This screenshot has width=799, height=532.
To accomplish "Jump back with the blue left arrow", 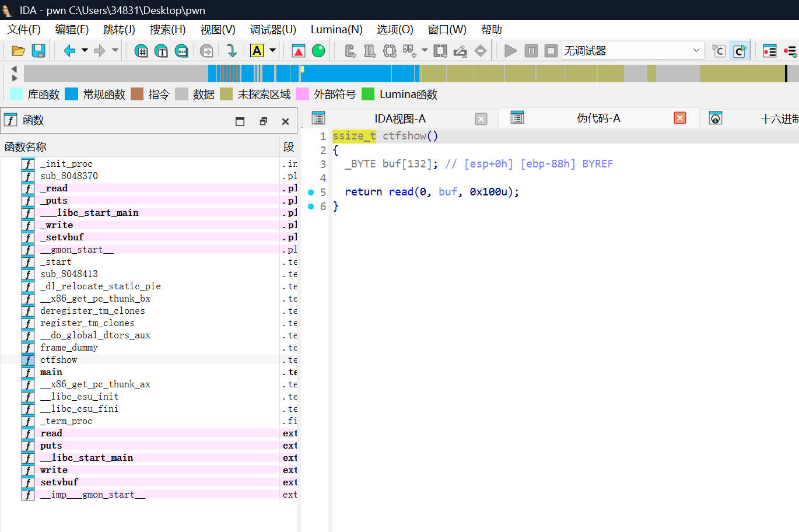I will tap(69, 51).
